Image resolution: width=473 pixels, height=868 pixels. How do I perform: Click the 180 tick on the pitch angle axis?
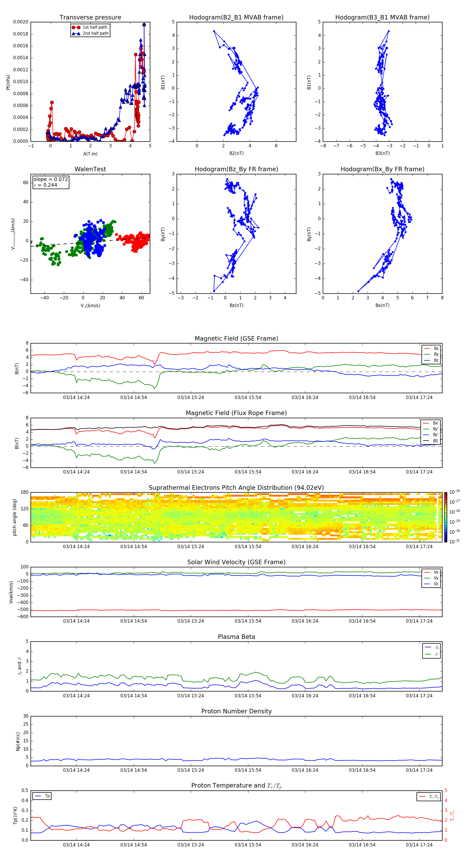(x=25, y=492)
